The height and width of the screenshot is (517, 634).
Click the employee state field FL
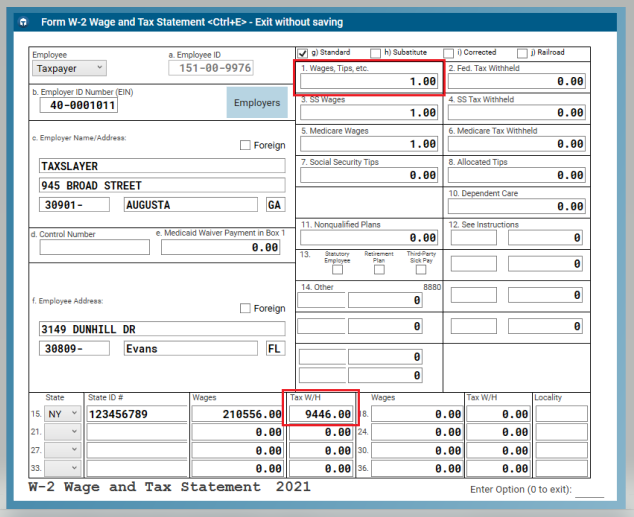[276, 348]
